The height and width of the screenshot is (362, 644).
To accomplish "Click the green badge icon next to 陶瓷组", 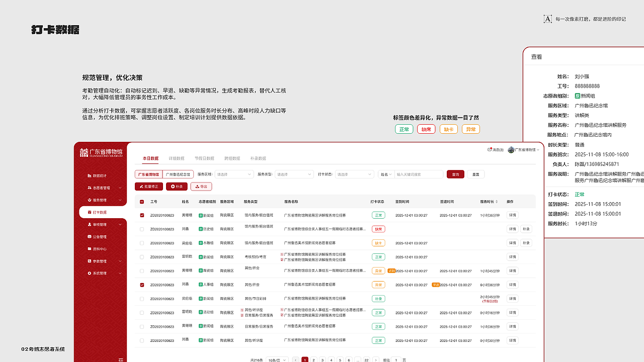I will pyautogui.click(x=201, y=270).
